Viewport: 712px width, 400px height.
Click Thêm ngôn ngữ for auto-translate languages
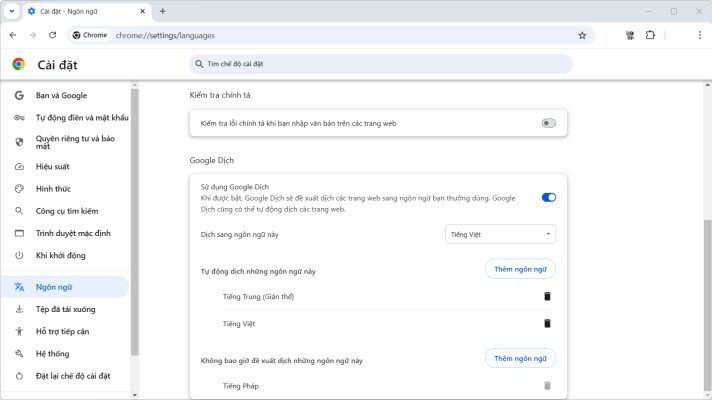tap(520, 269)
